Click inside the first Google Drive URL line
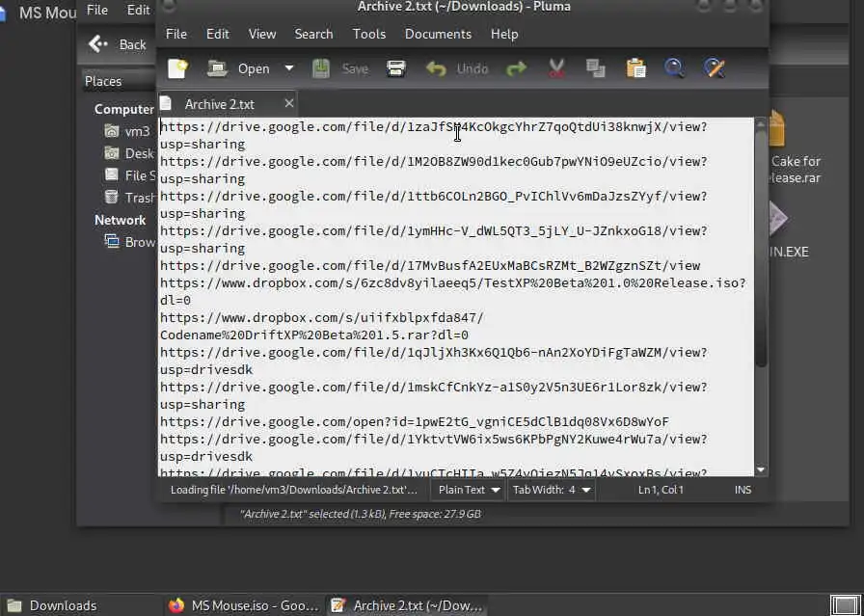Screen dimensions: 864x616 click(433, 126)
